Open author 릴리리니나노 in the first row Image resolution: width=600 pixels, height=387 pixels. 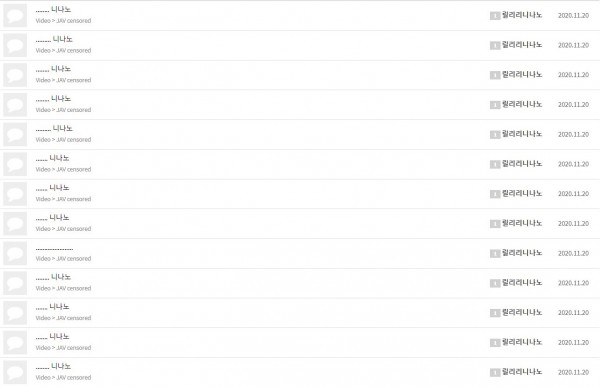pyautogui.click(x=522, y=15)
